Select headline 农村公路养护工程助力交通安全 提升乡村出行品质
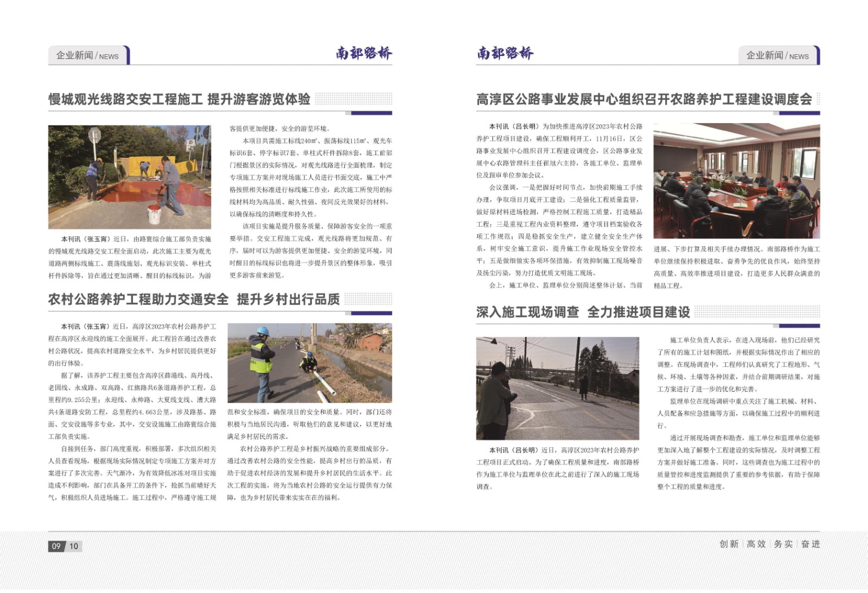868x593 pixels. click(x=194, y=299)
